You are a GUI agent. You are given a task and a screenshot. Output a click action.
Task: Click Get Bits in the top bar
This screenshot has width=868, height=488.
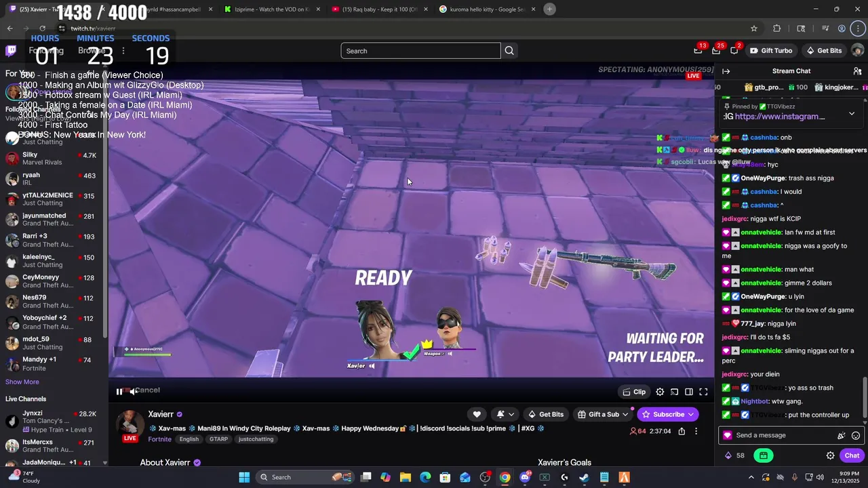coord(824,51)
